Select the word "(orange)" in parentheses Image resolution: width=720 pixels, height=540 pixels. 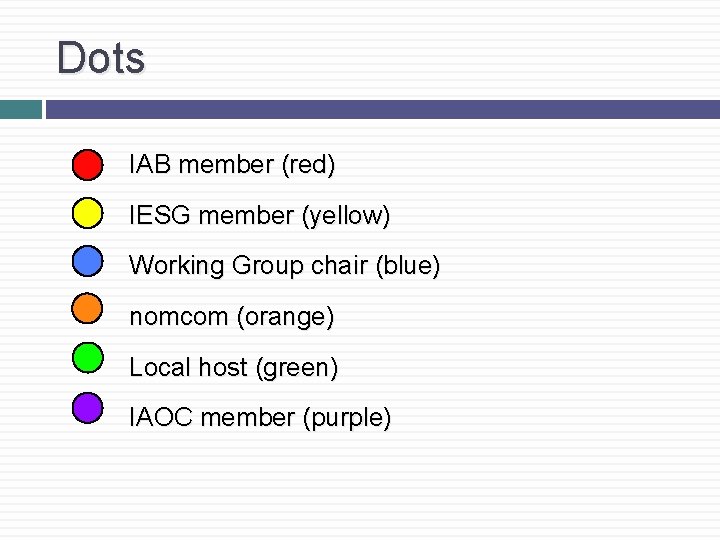click(285, 317)
